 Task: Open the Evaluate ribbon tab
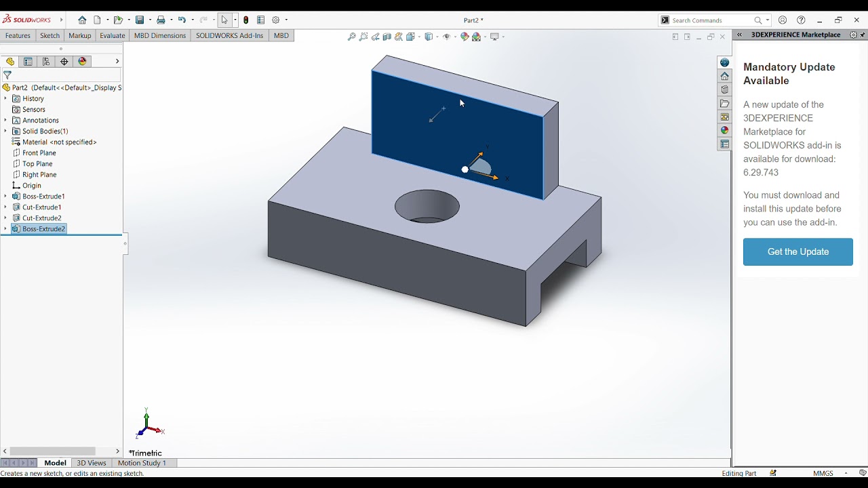coord(113,36)
